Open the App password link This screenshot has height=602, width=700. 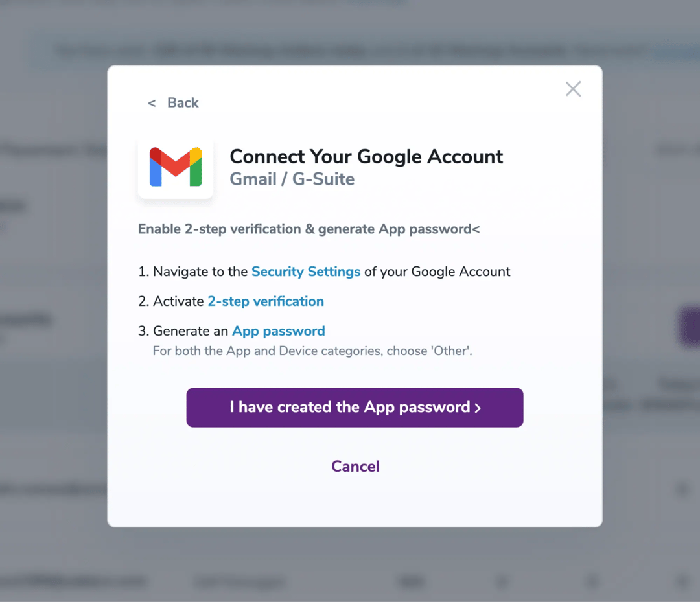[x=278, y=330]
